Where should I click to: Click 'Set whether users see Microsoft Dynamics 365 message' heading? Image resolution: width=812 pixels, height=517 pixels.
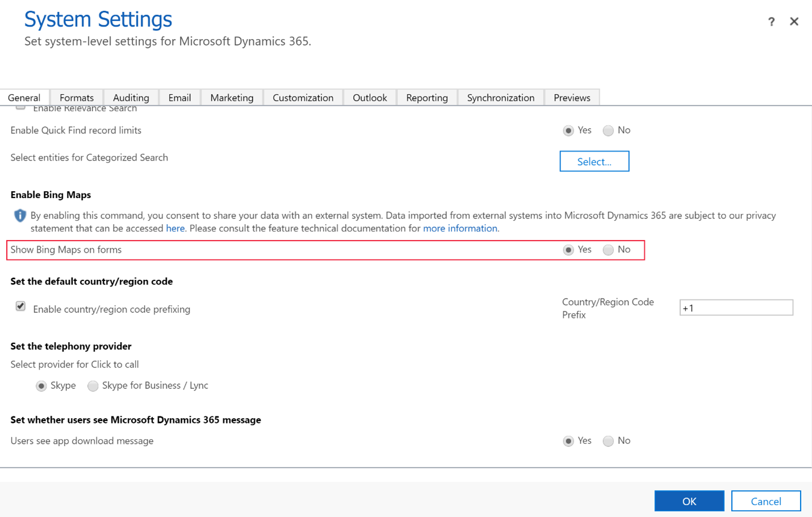136,420
